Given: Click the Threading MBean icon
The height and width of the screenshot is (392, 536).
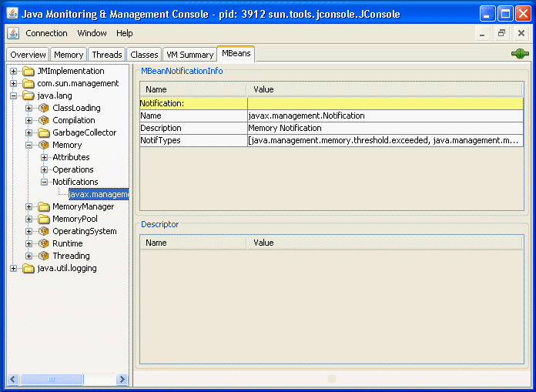Looking at the screenshot, I should 43,256.
